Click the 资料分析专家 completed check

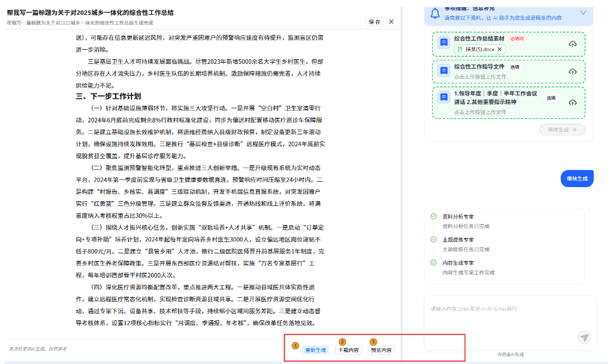(x=433, y=217)
